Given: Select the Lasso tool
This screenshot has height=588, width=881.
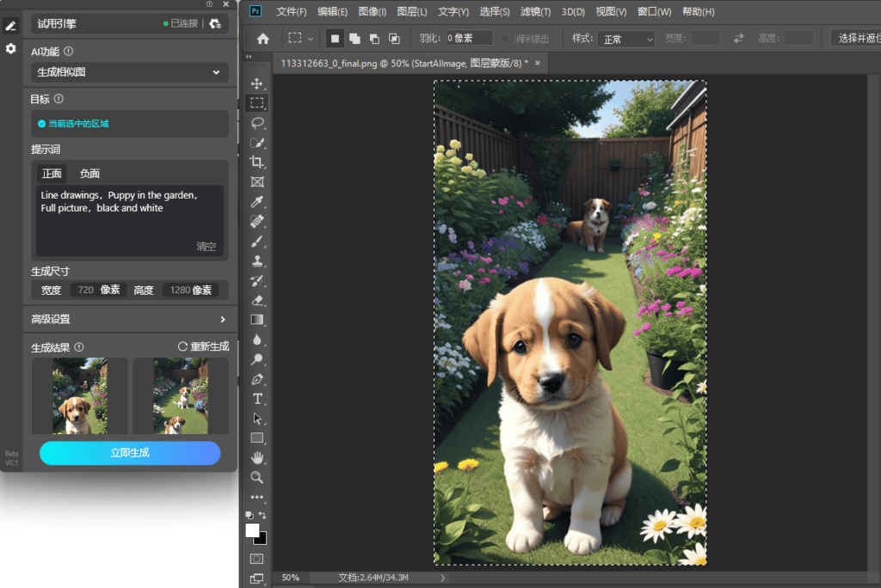Looking at the screenshot, I should tap(256, 123).
